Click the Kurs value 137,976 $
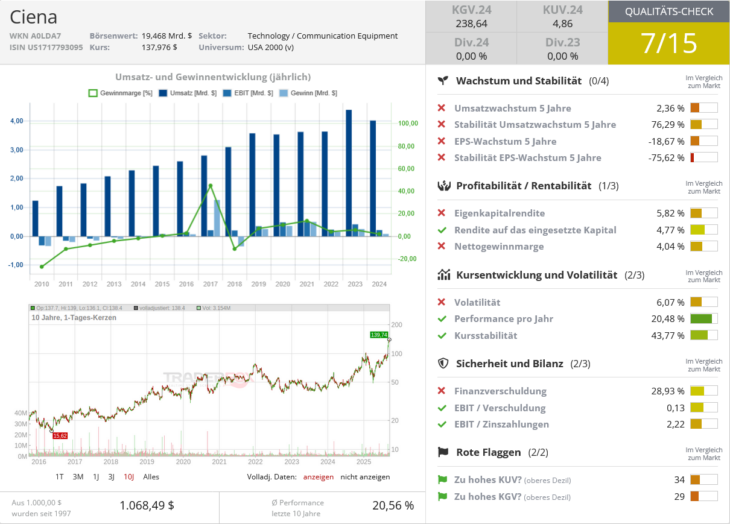The height and width of the screenshot is (524, 730). [159, 47]
